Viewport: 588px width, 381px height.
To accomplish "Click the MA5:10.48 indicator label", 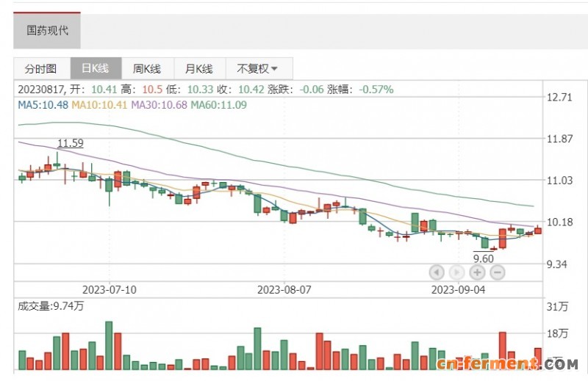I will coord(43,105).
